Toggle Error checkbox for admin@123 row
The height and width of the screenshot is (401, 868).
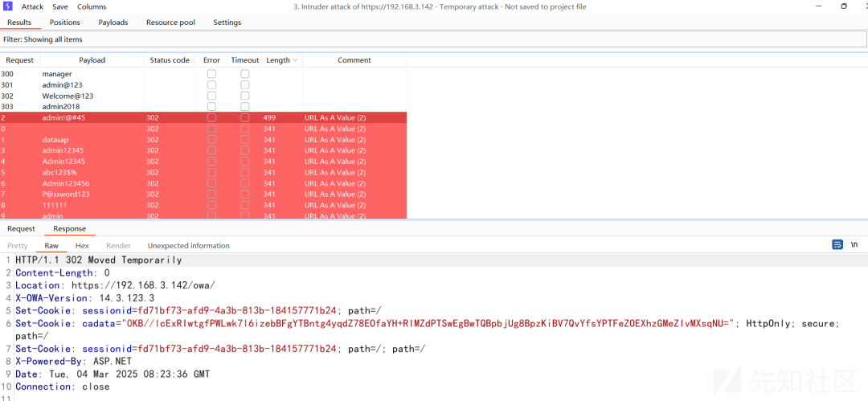coord(211,84)
